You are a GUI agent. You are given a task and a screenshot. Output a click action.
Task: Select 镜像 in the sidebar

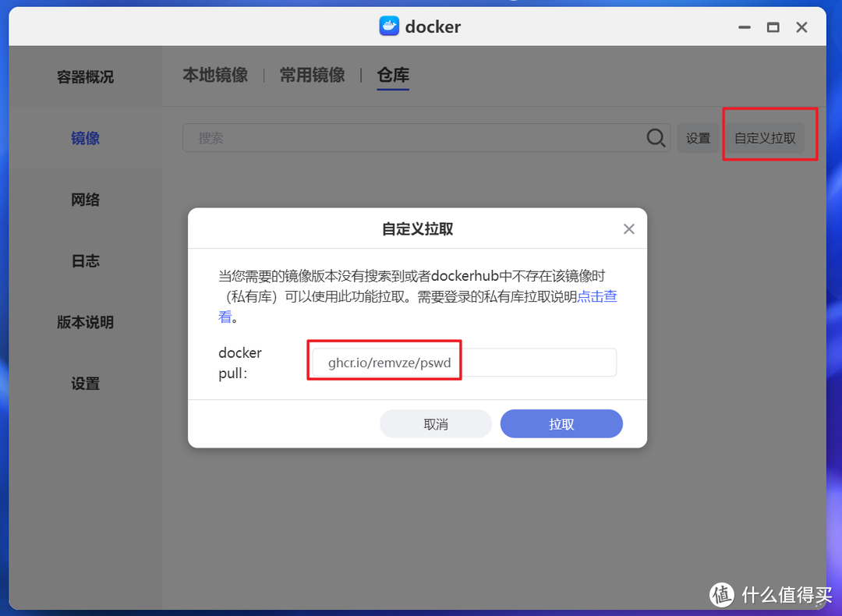85,137
